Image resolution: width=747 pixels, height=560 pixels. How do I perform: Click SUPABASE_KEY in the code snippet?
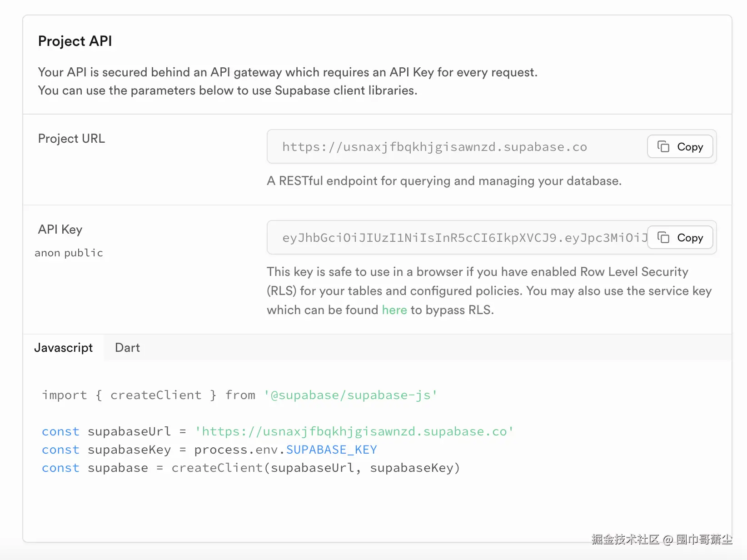pos(331,450)
